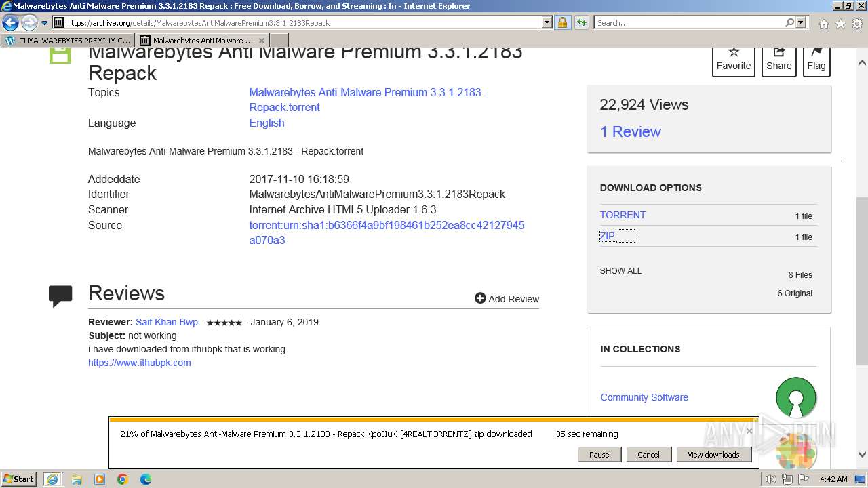Screen dimensions: 868x488
Task: Click the MalwarebytesAntiMalwarePremium identifier value
Action: click(x=377, y=194)
